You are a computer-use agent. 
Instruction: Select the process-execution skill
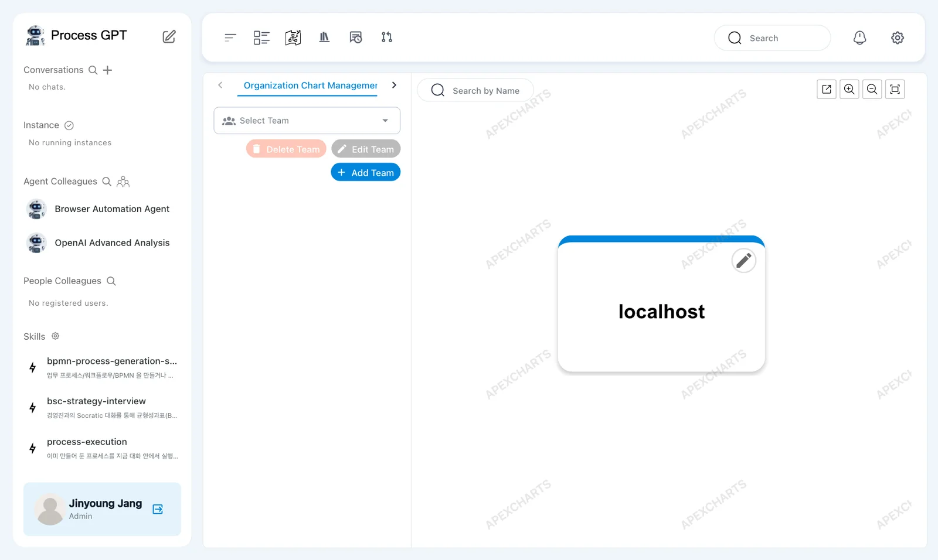[103, 448]
